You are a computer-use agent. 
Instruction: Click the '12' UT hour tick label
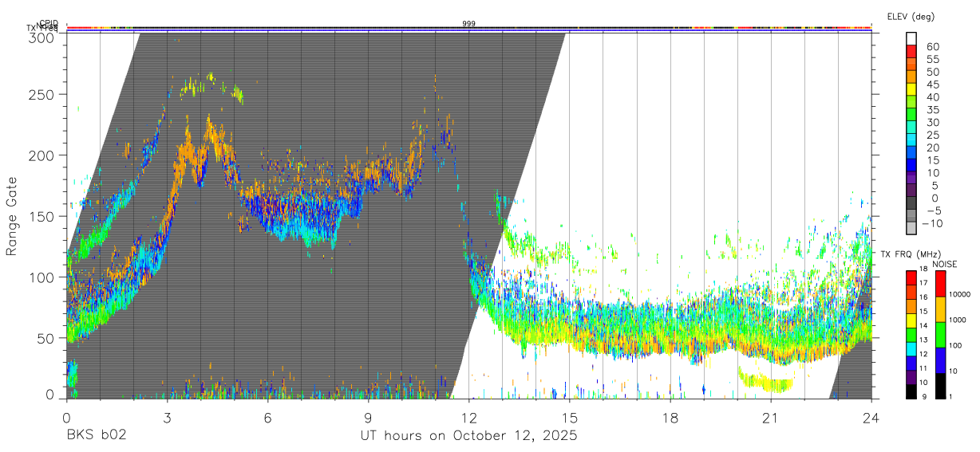(468, 417)
